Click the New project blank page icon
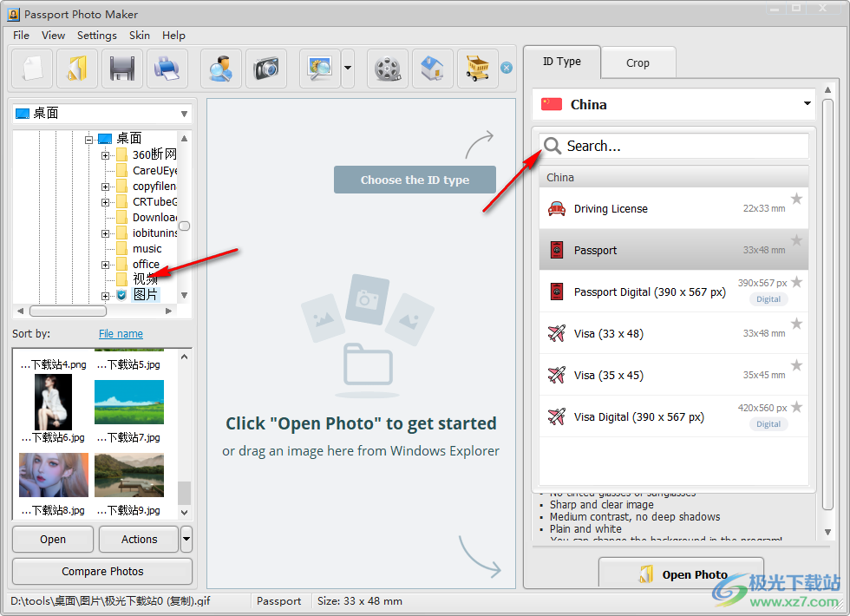This screenshot has width=850, height=616. [31, 69]
